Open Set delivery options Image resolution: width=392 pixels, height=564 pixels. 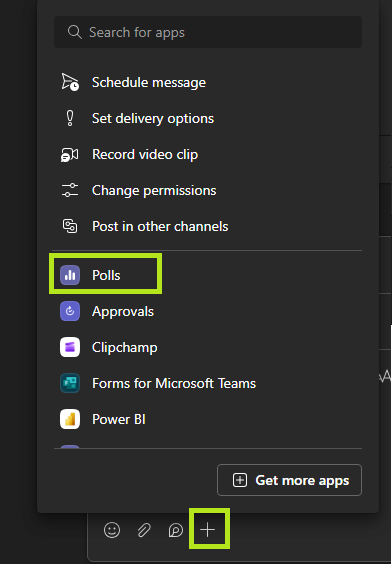208,118
